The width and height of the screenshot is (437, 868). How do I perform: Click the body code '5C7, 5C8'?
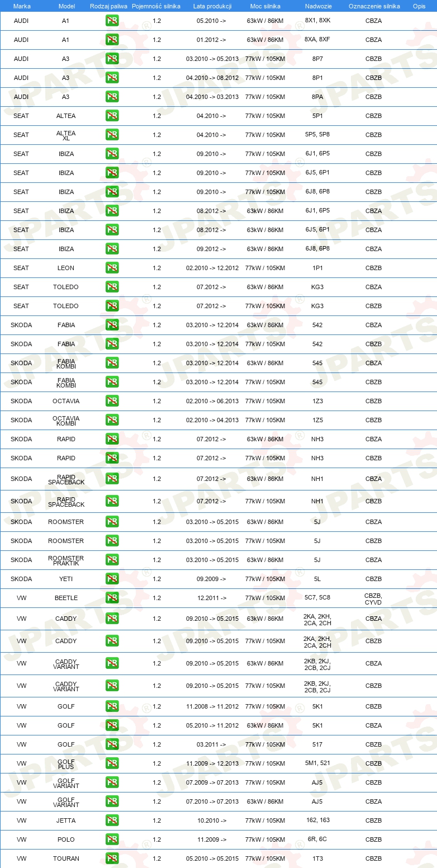click(x=317, y=598)
